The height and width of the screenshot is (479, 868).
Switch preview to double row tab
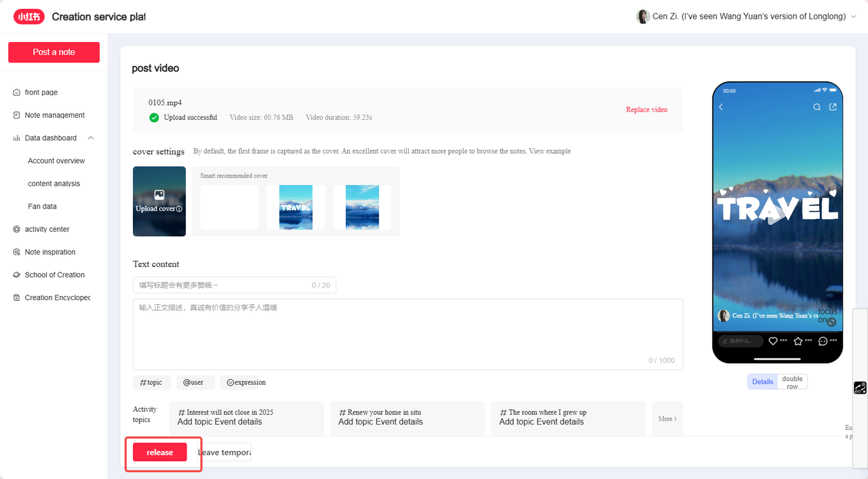792,382
